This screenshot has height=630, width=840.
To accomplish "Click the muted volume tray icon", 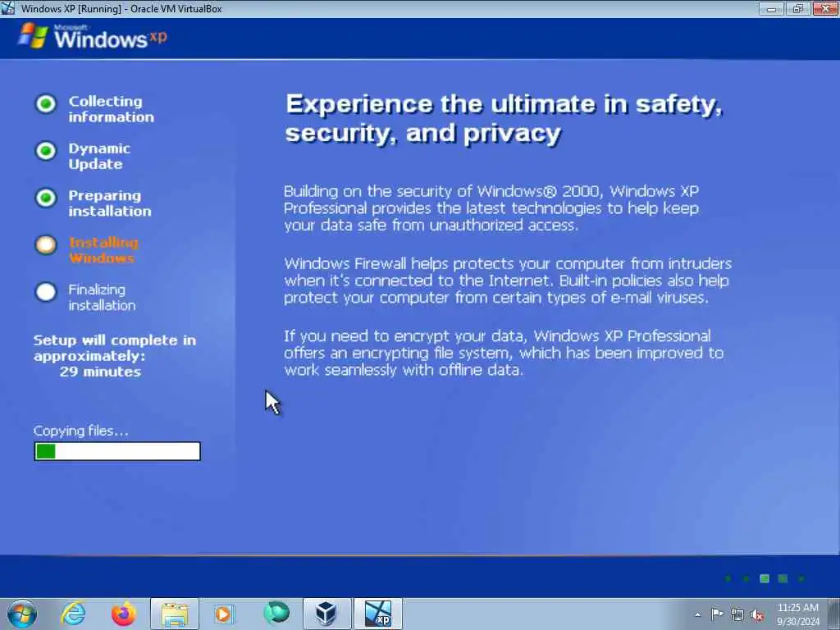I will [757, 614].
